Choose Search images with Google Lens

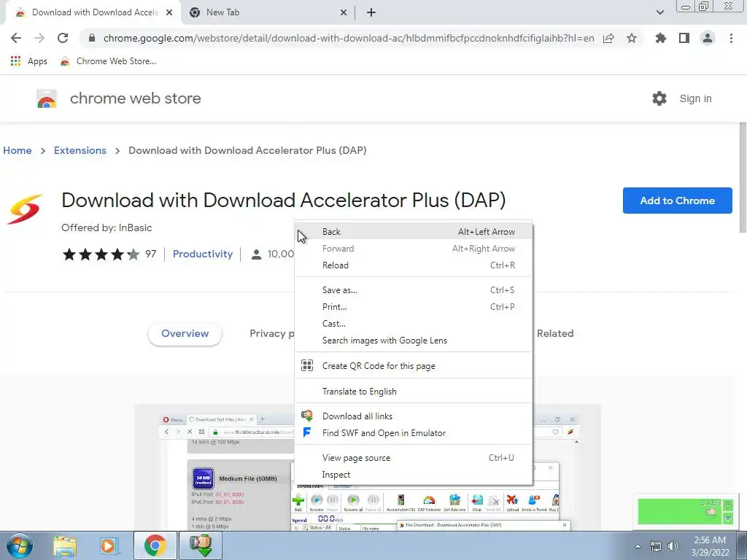click(413, 341)
